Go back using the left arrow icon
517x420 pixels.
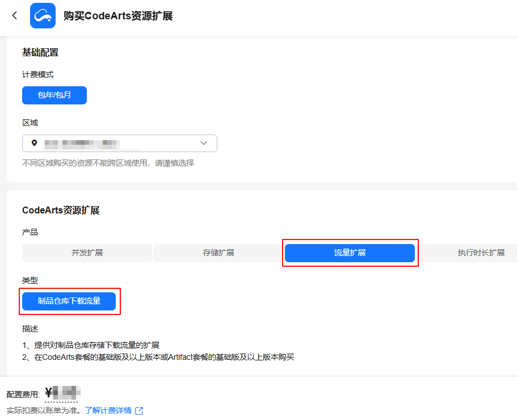click(15, 15)
